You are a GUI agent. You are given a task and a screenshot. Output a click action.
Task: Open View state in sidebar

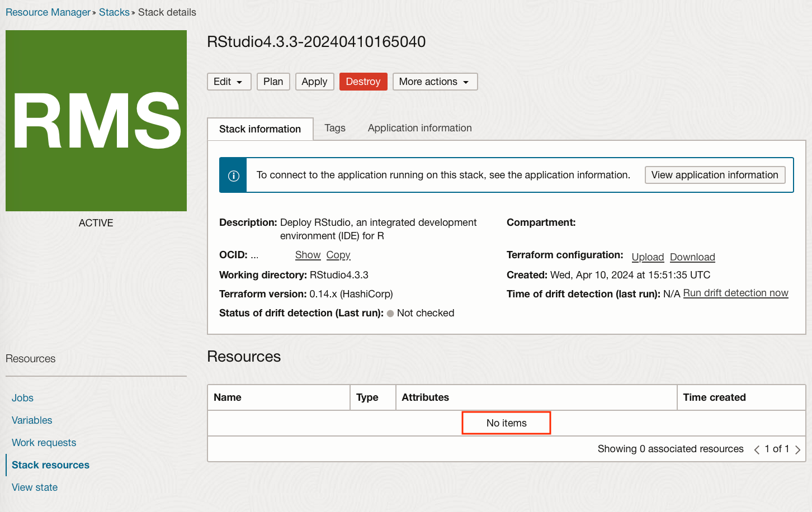35,487
